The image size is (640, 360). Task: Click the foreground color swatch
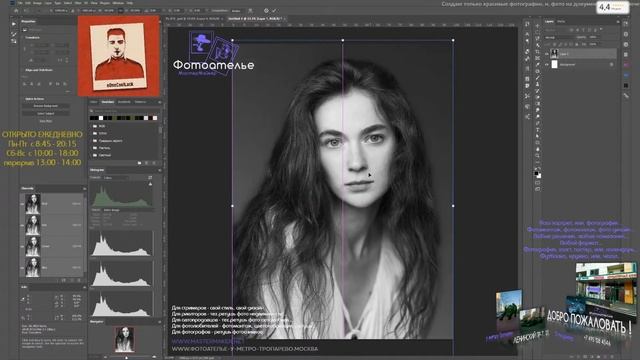coord(536,173)
